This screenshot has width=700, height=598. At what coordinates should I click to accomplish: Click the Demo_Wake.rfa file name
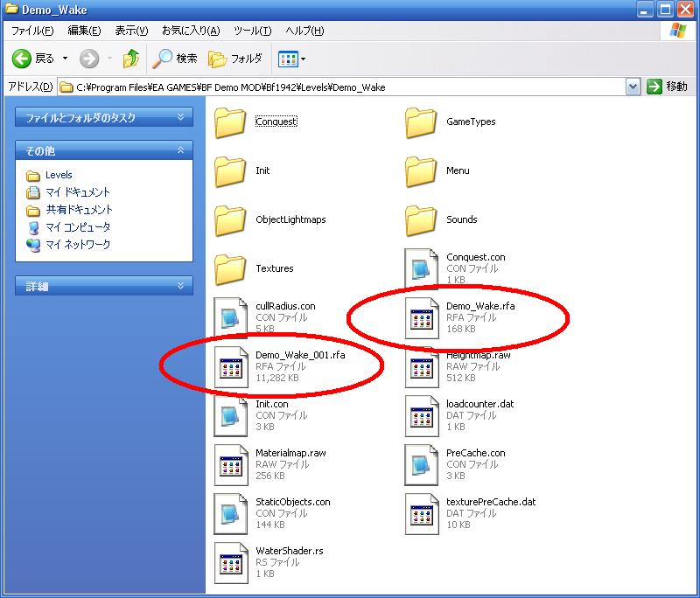point(480,306)
